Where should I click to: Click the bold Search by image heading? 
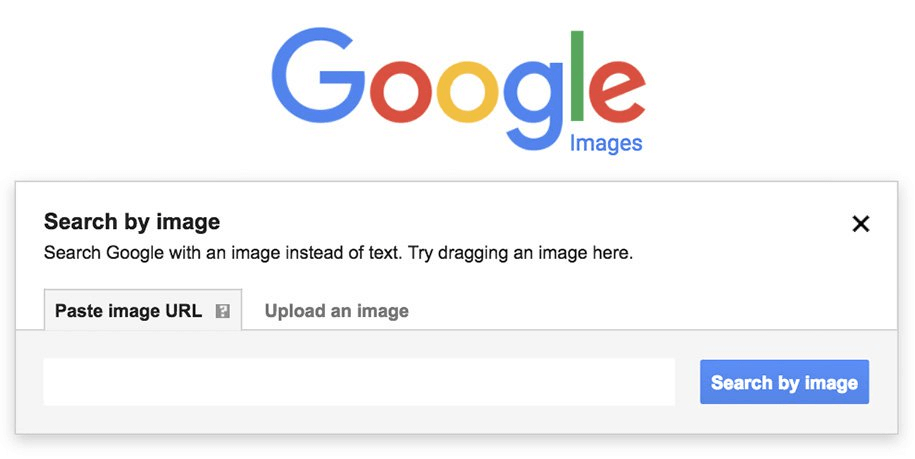point(132,222)
